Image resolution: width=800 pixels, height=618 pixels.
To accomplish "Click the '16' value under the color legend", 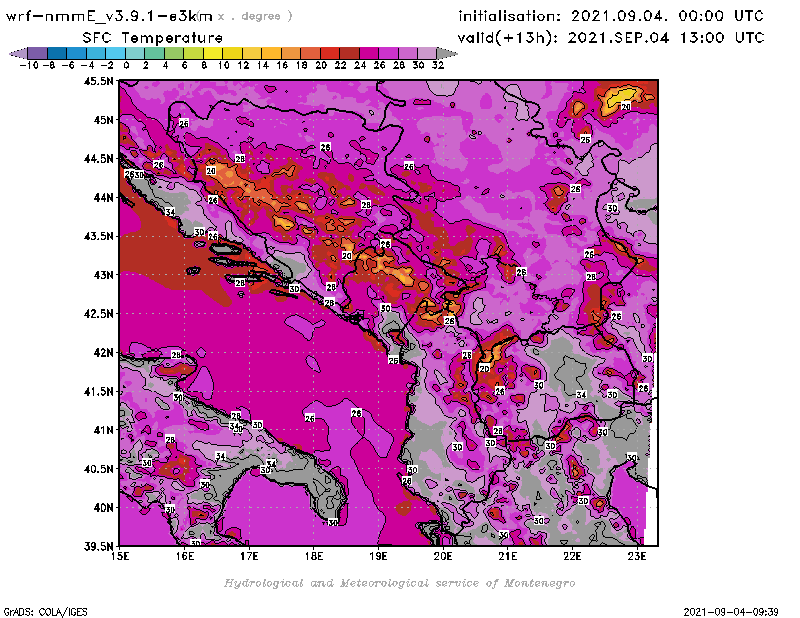I will [282, 65].
